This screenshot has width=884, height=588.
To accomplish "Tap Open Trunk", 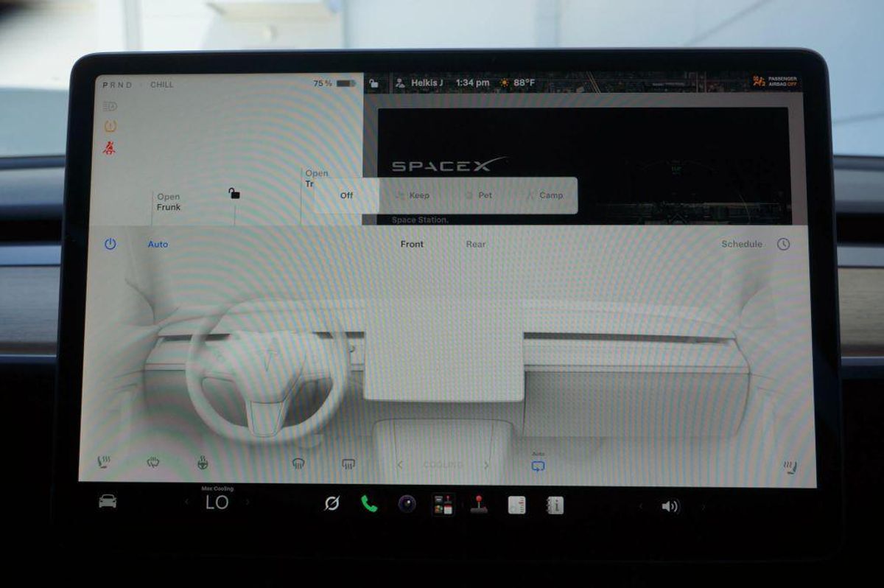I will [x=316, y=178].
